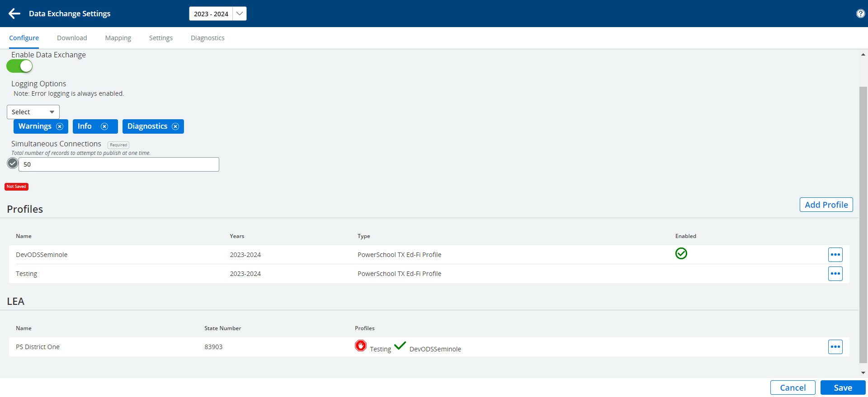The width and height of the screenshot is (868, 397).
Task: Expand the Logging Options Select dropdown
Action: click(33, 112)
